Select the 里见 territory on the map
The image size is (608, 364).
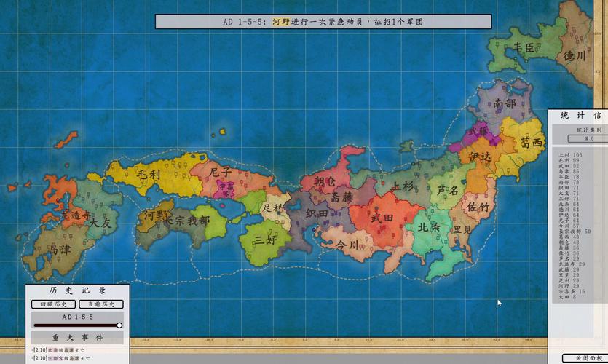[462, 230]
